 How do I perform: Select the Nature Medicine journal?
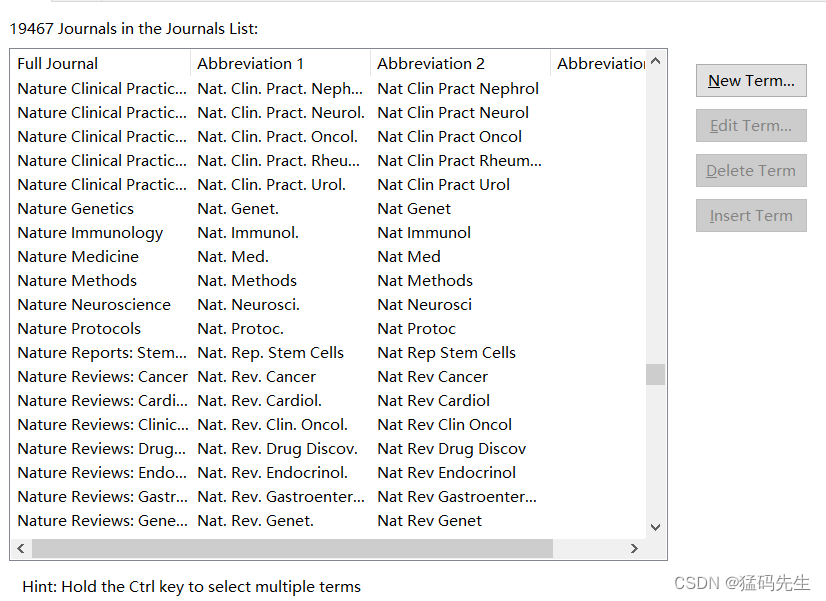click(x=78, y=257)
